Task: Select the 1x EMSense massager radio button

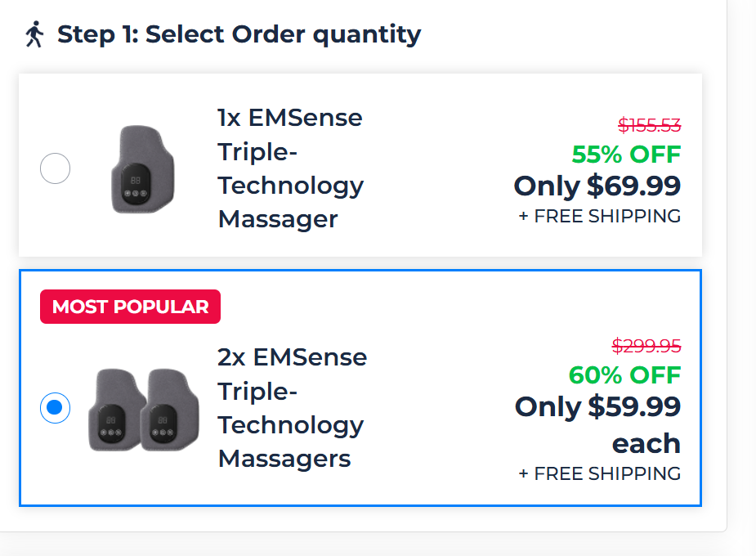Action: [55, 168]
